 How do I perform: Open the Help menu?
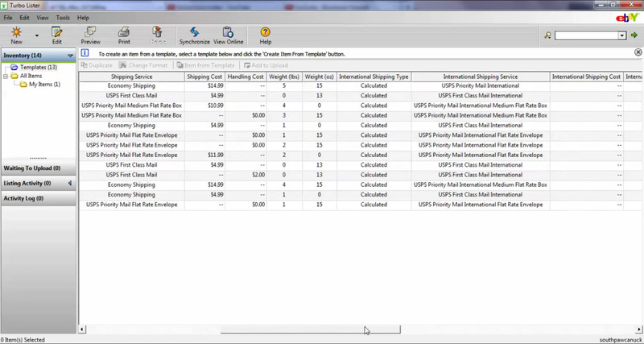click(x=83, y=18)
